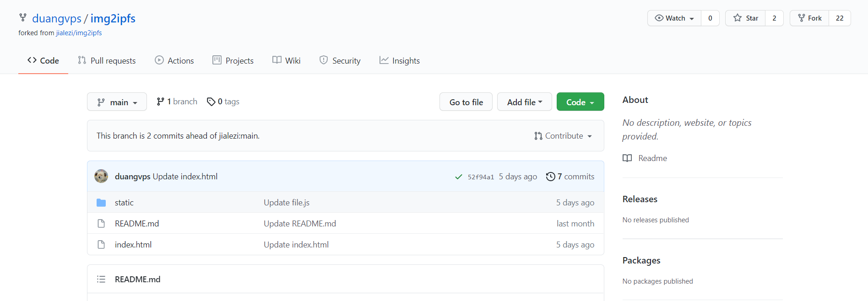
Task: Click duangvps user avatar
Action: pos(101,177)
